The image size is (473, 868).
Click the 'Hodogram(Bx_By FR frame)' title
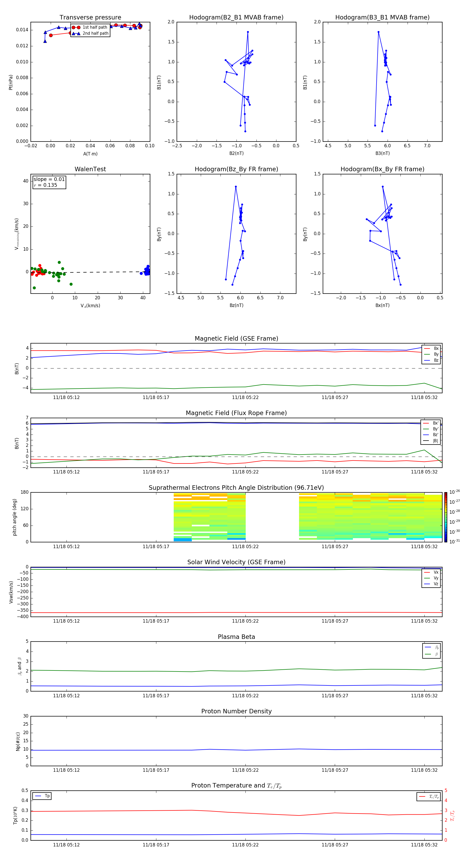pos(382,169)
